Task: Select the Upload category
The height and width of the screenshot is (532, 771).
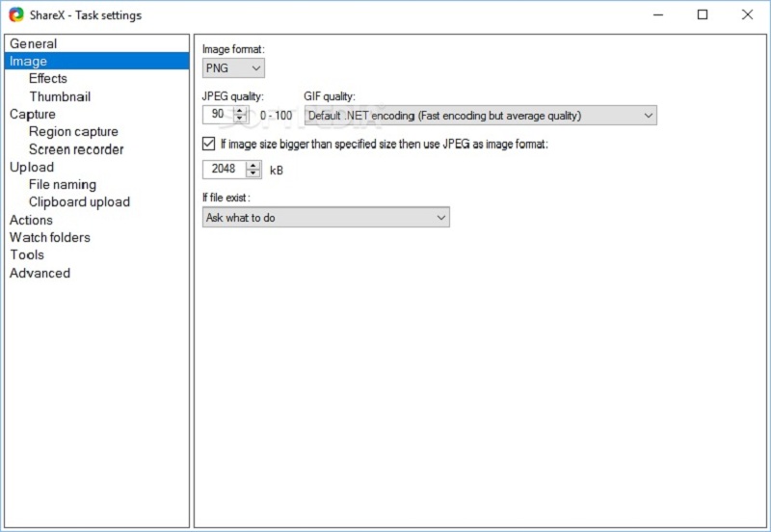Action: pyautogui.click(x=32, y=167)
